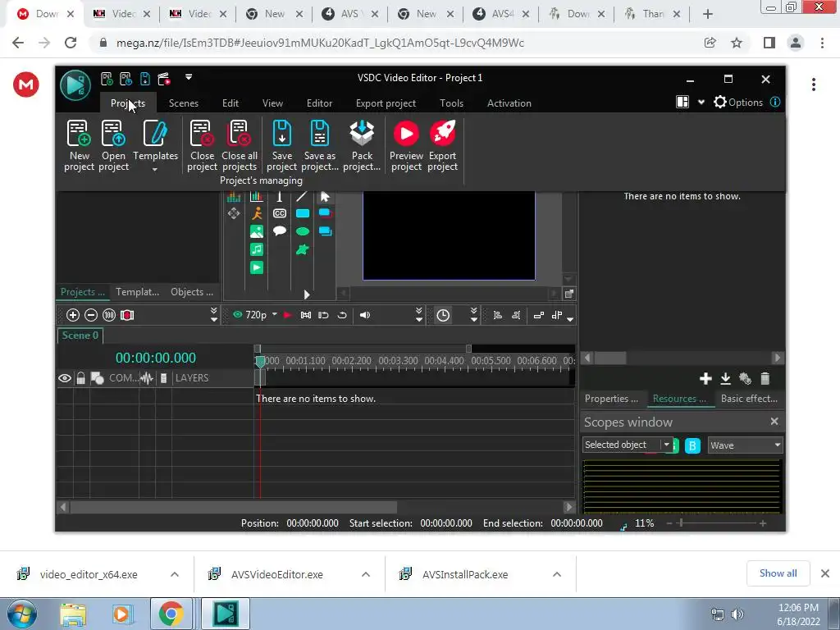840x630 pixels.
Task: Open the Scenes ribbon tab
Action: click(x=184, y=103)
